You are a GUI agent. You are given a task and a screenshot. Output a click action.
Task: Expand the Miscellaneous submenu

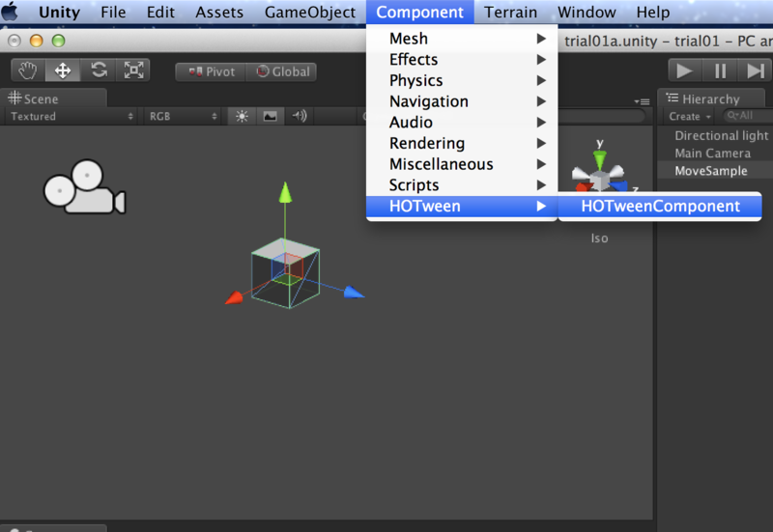(x=462, y=164)
